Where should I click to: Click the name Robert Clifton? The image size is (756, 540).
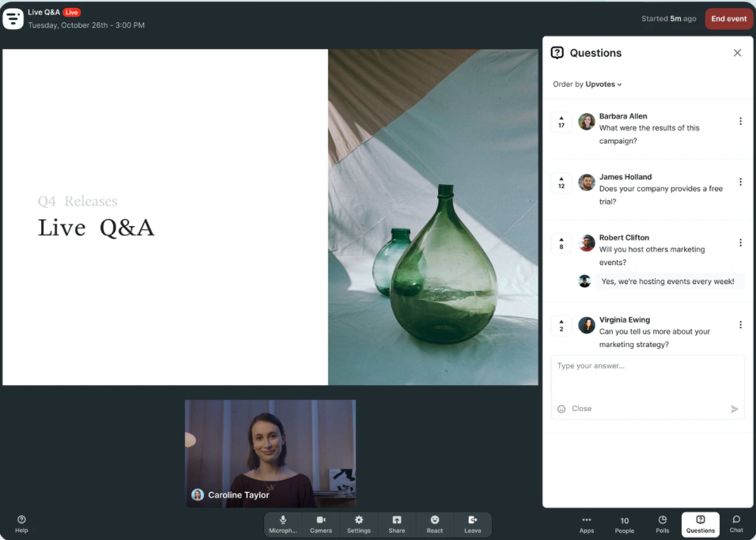[x=624, y=238]
